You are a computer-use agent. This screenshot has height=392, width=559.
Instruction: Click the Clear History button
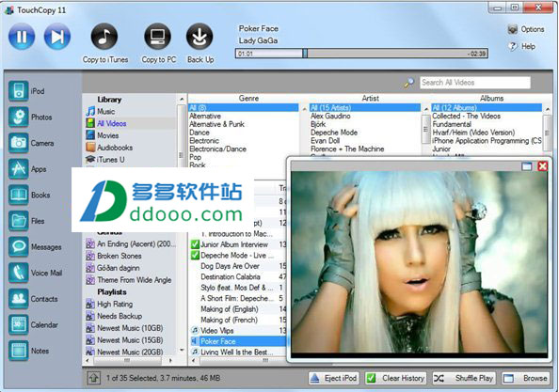point(395,378)
